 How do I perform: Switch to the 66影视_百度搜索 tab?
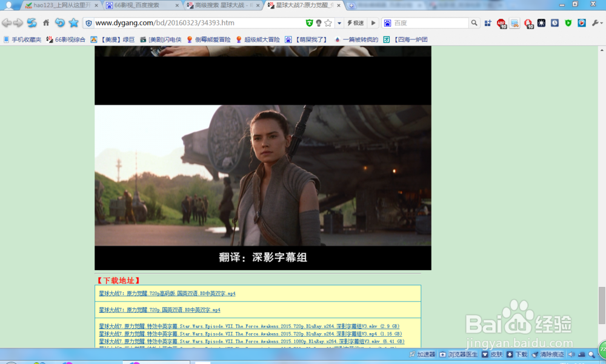point(141,5)
